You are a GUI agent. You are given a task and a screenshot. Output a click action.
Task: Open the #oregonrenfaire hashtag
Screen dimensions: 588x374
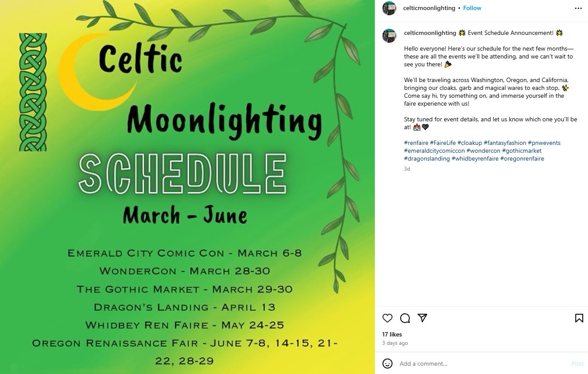click(522, 158)
